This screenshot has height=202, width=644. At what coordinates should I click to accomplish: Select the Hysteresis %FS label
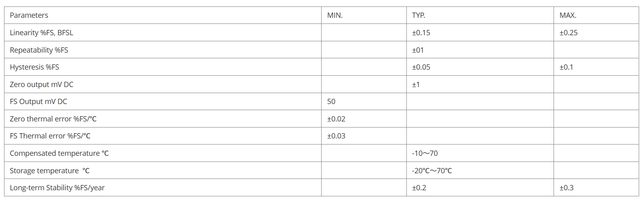click(34, 67)
